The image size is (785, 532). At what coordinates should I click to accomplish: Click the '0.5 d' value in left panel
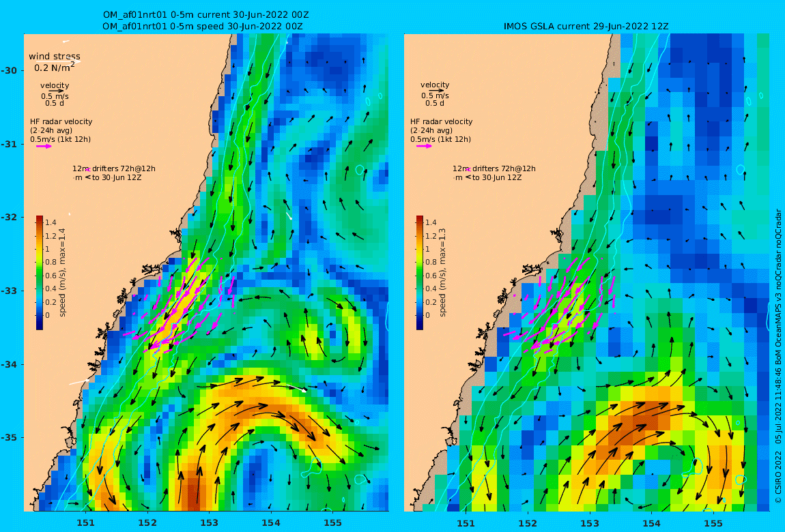(x=55, y=103)
